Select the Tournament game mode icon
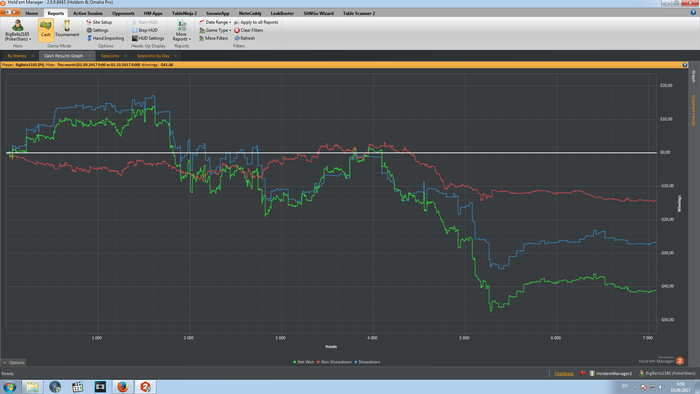 pyautogui.click(x=67, y=29)
